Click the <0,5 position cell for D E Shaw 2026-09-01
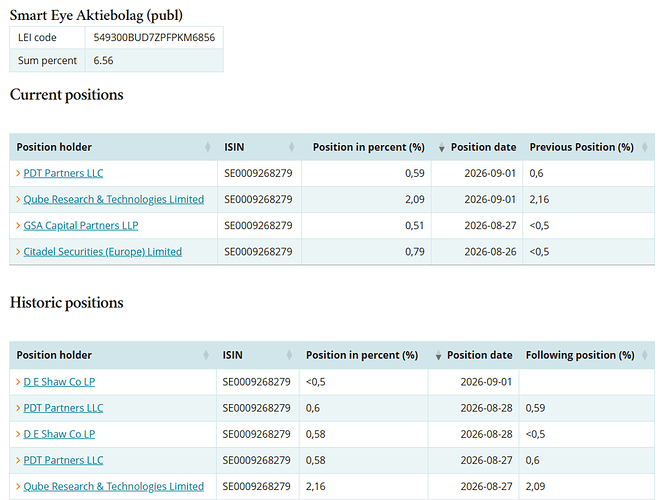Image resolution: width=664 pixels, height=500 pixels. (364, 382)
